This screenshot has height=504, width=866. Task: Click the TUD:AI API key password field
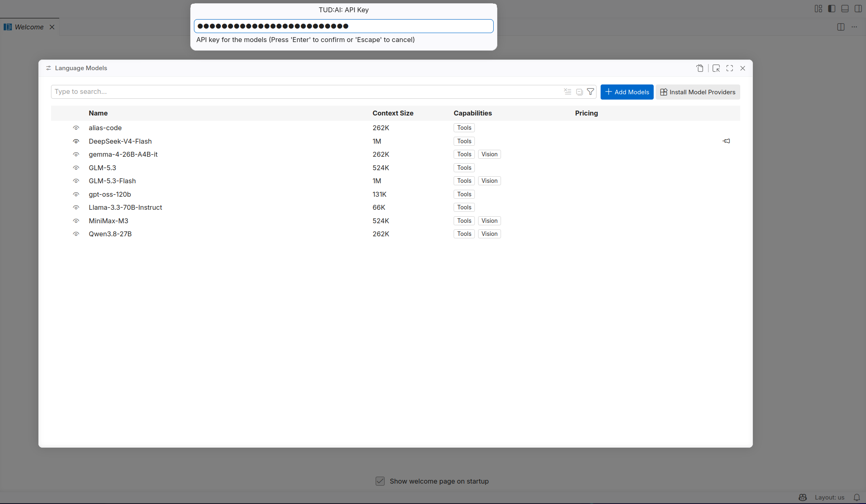[x=343, y=26]
